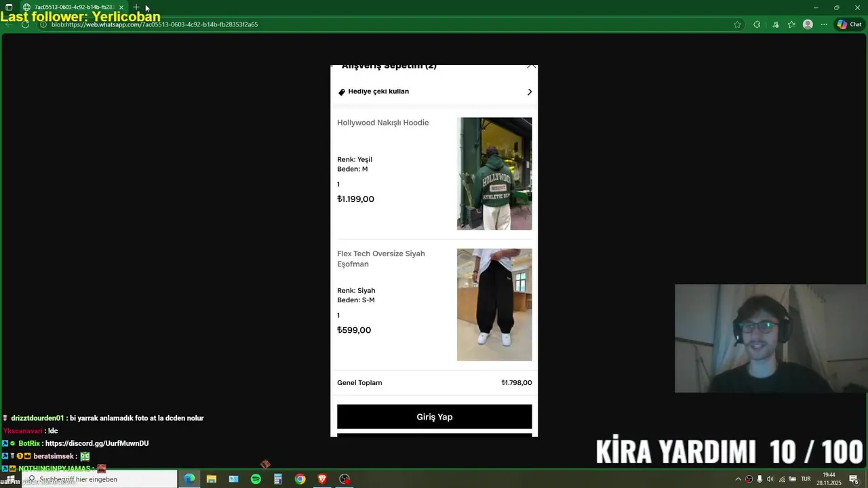Screen dimensions: 868x488
Task: View the green Hollywood hoodie thumbnail
Action: [x=494, y=174]
